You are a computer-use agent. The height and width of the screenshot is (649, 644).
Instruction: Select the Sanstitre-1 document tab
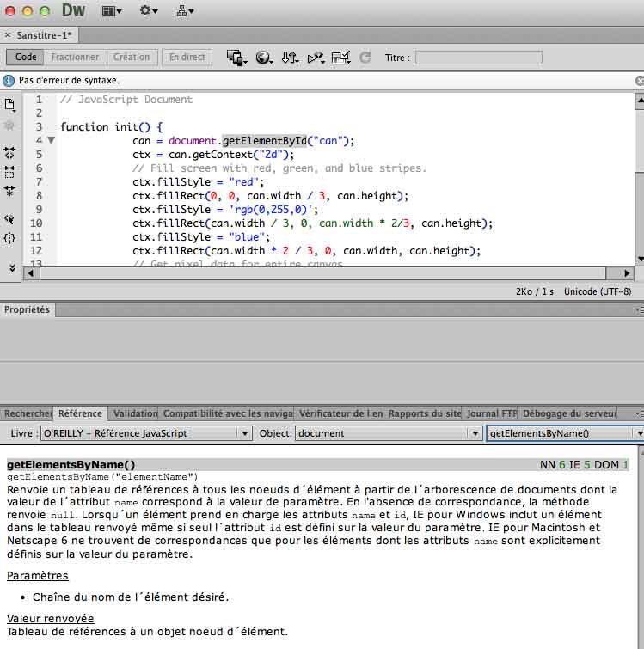tap(45, 35)
